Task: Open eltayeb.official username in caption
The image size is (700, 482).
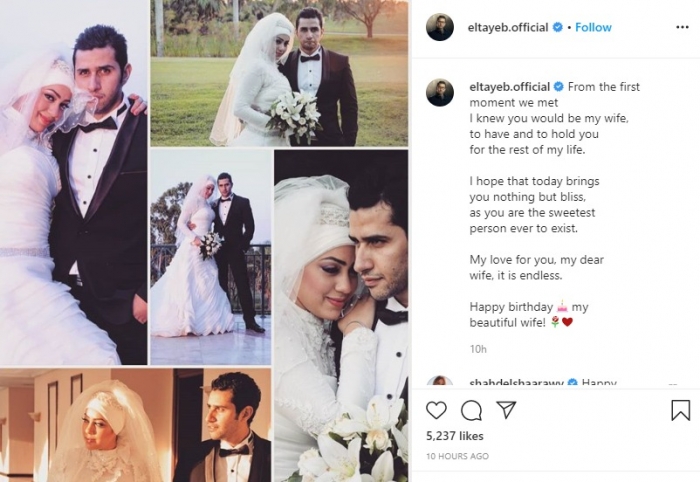Action: (509, 87)
